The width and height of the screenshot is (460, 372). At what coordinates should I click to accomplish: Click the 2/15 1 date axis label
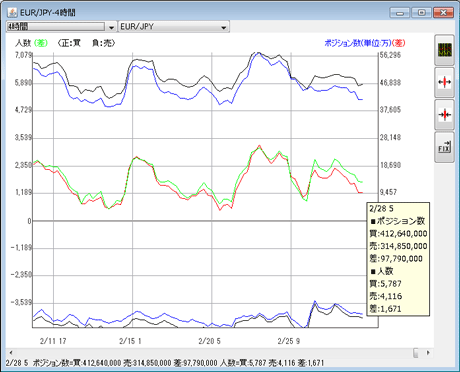130,341
